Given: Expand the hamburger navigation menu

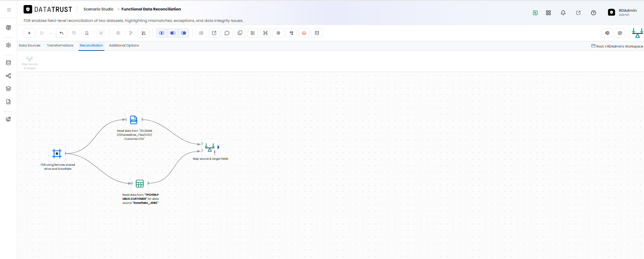Looking at the screenshot, I should click(x=9, y=10).
